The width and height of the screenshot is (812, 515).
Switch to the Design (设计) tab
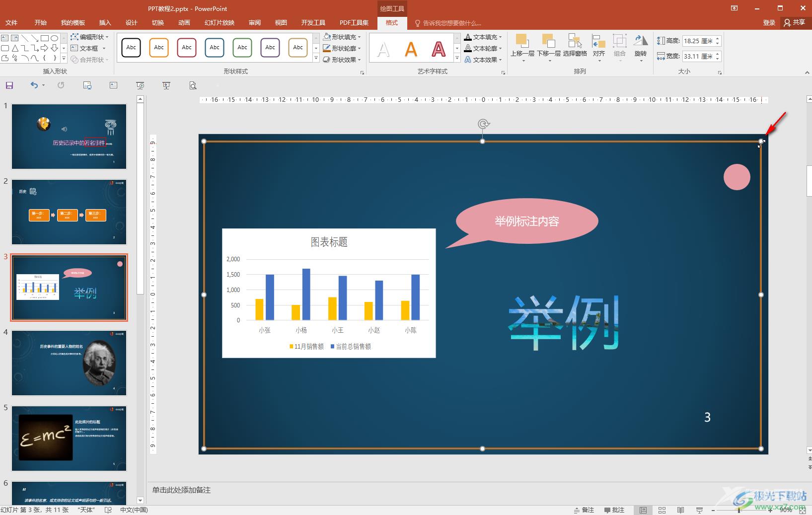(x=131, y=23)
